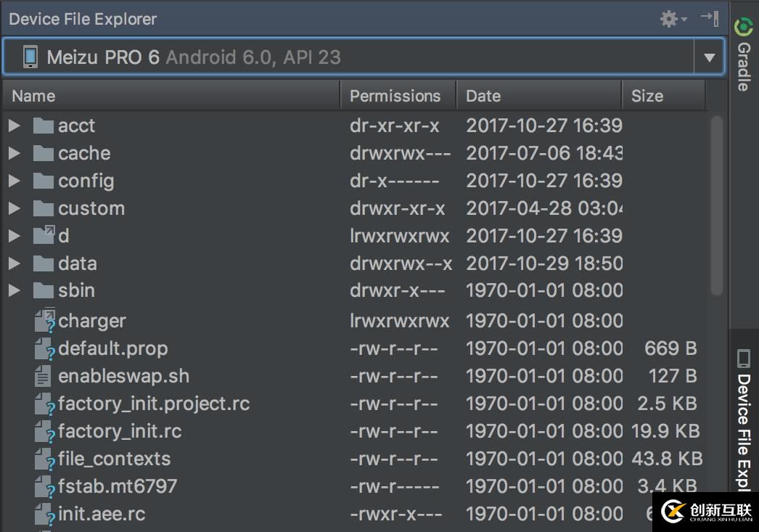Open the Gradle side tab

pyautogui.click(x=744, y=65)
